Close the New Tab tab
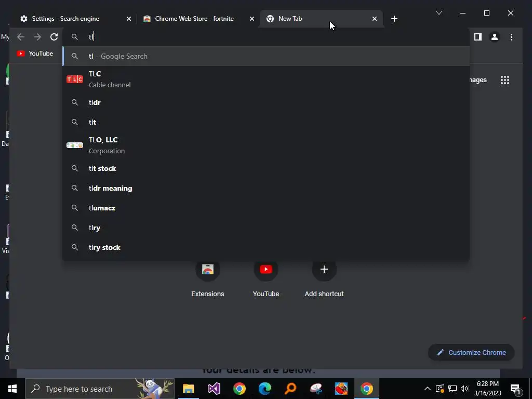The width and height of the screenshot is (532, 399). [374, 19]
